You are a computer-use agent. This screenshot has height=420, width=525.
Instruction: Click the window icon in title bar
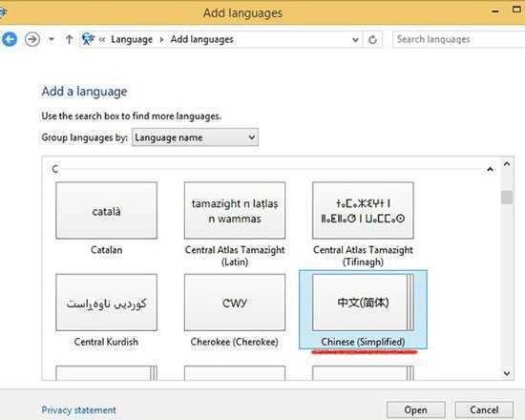pyautogui.click(x=3, y=12)
